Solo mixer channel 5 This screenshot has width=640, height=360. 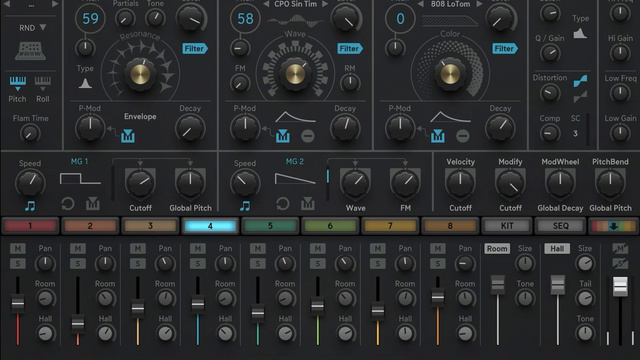point(258,264)
